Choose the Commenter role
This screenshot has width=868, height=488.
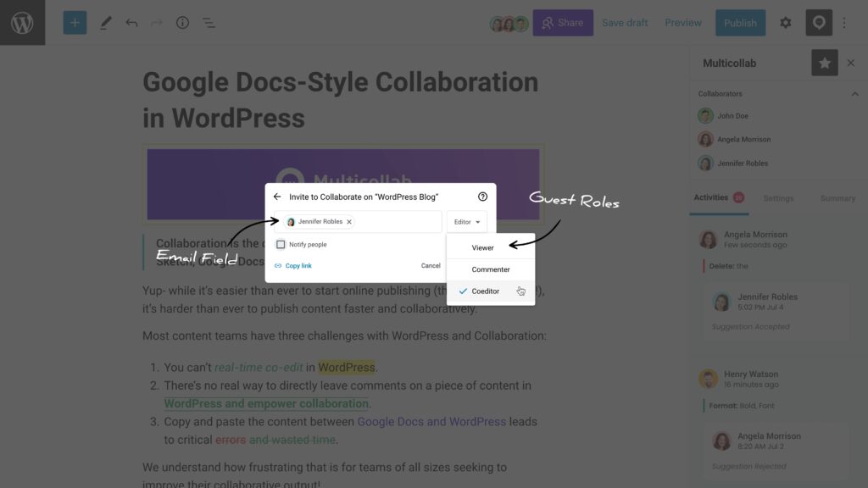click(491, 269)
